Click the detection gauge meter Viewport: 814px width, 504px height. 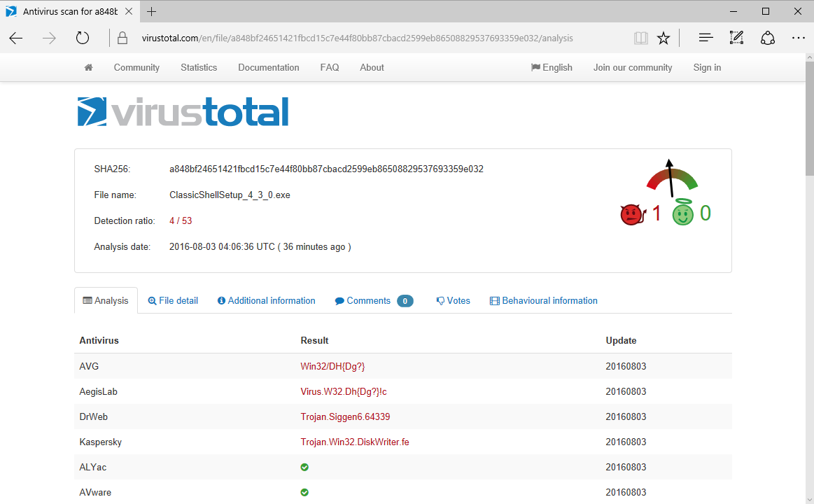672,178
